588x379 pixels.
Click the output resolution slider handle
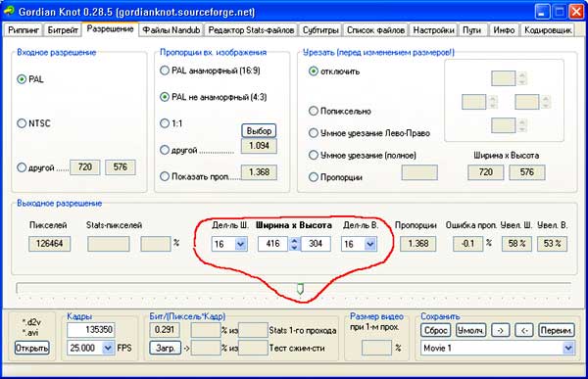pyautogui.click(x=300, y=289)
